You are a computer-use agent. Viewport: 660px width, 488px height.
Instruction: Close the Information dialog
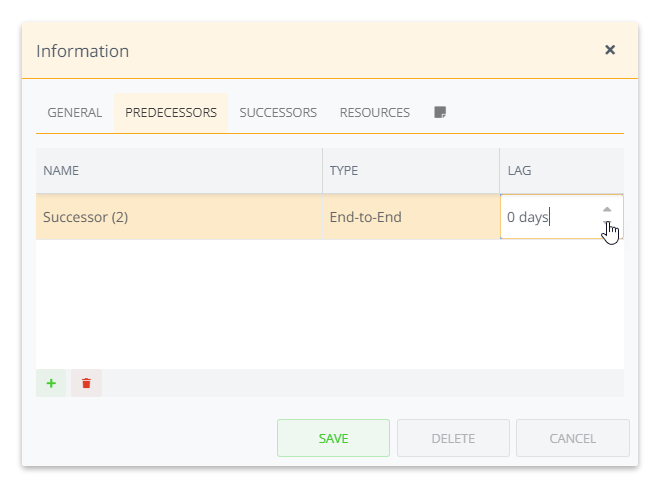point(610,50)
